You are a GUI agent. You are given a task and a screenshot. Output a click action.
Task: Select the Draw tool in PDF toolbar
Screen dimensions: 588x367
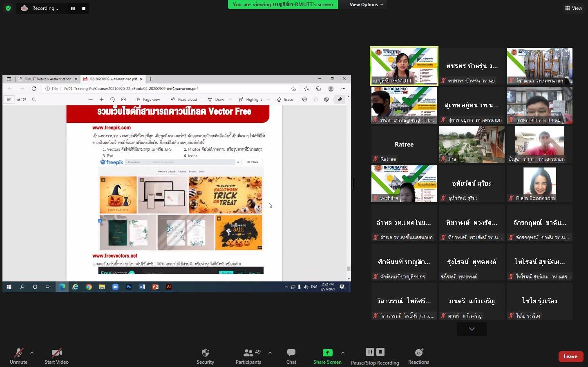(216, 100)
